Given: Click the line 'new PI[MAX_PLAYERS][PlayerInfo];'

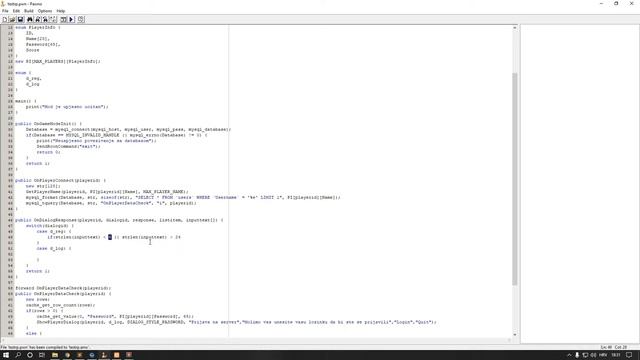Looking at the screenshot, I should point(58,61).
